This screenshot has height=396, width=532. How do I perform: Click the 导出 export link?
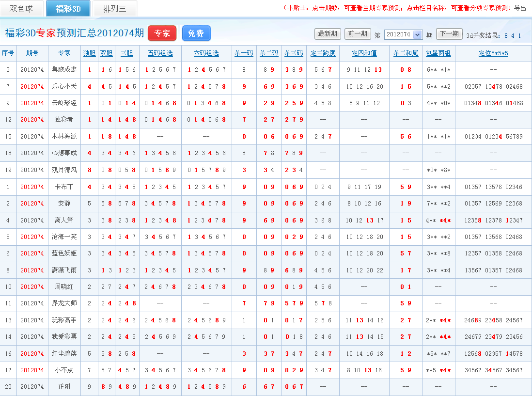coord(520,8)
